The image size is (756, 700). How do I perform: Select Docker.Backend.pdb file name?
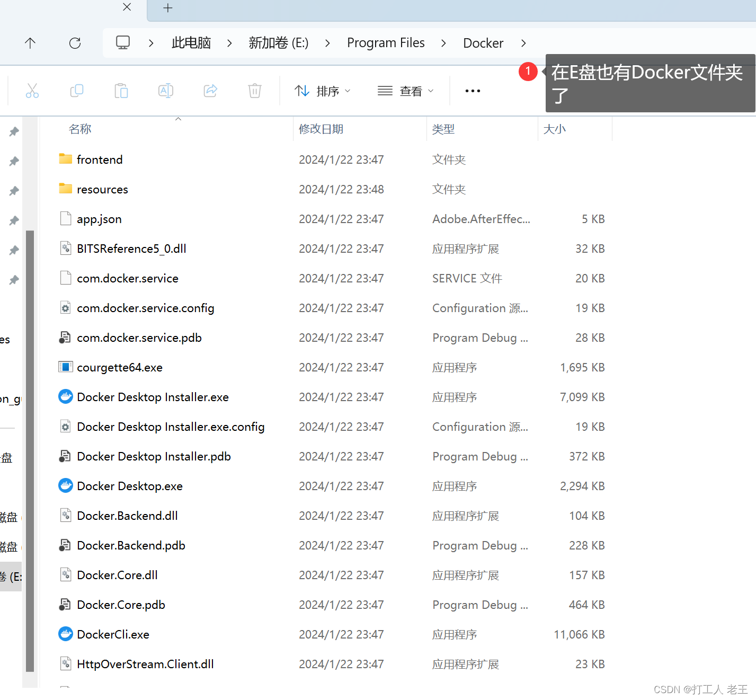[131, 545]
